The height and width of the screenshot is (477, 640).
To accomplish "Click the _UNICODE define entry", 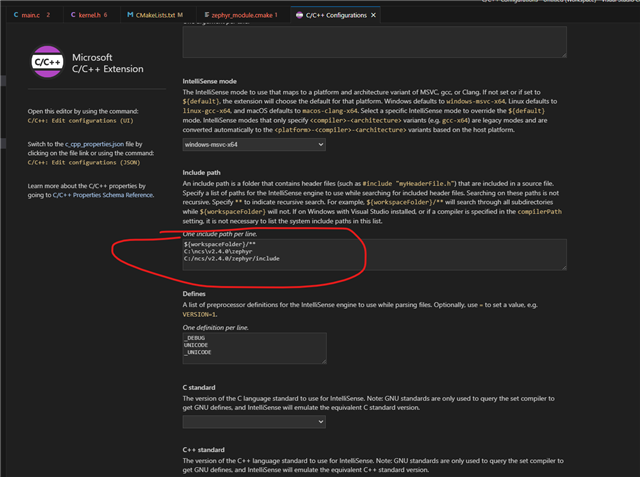I will pos(198,352).
